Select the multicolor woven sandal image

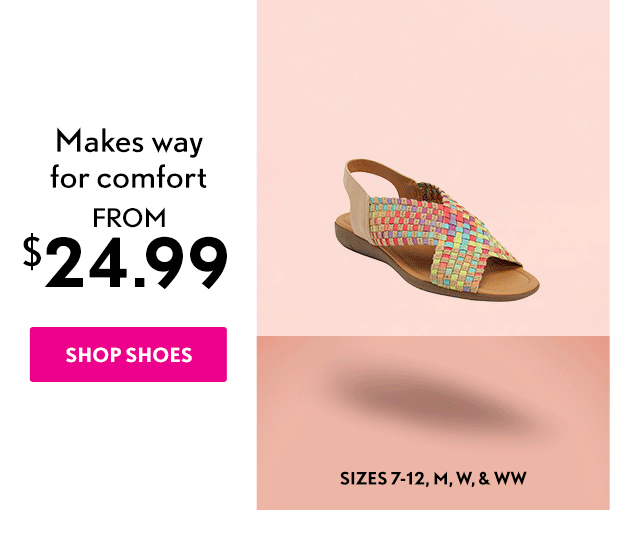click(x=437, y=230)
